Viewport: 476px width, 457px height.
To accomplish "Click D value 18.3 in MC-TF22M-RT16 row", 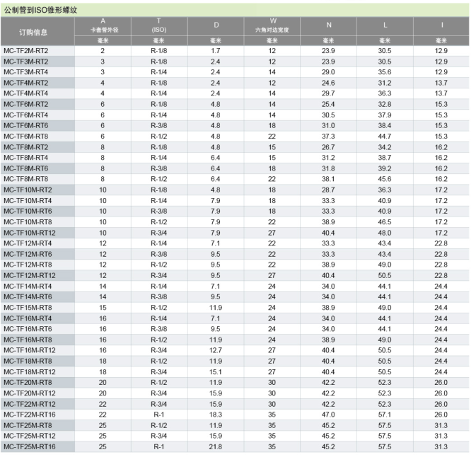I will click(x=216, y=415).
